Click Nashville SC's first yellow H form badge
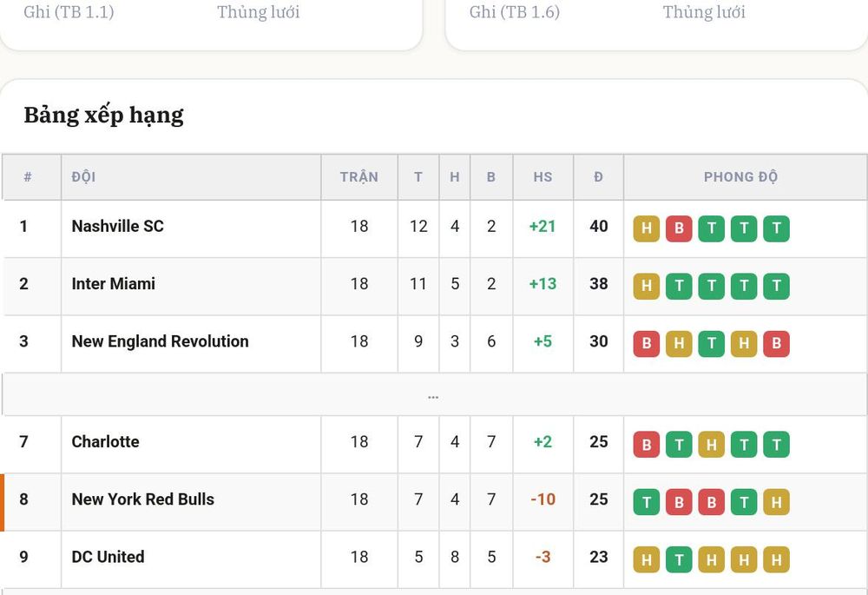The width and height of the screenshot is (868, 595). click(646, 228)
